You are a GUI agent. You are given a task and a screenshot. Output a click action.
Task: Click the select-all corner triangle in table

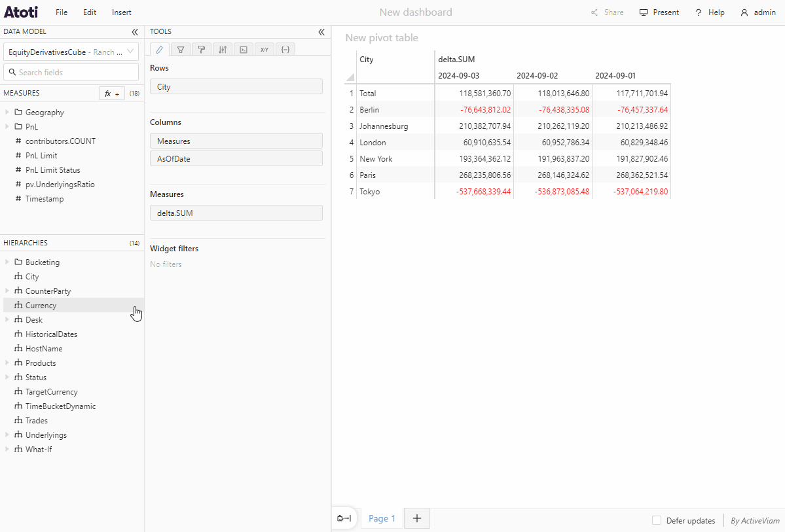tap(350, 77)
